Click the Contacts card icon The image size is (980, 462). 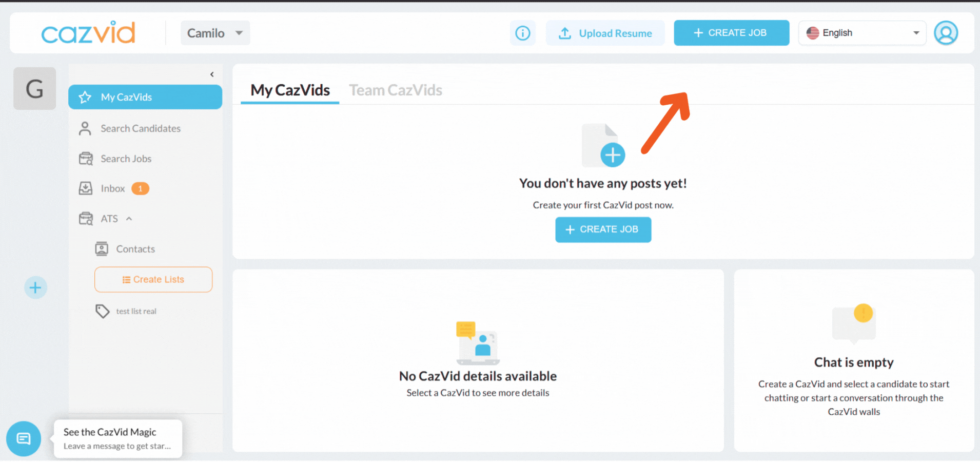[x=102, y=249]
